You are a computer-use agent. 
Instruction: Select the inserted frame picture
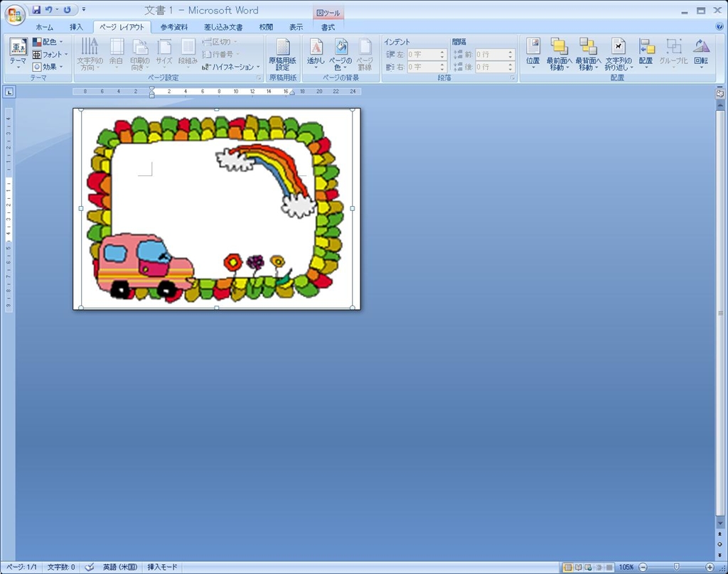216,208
